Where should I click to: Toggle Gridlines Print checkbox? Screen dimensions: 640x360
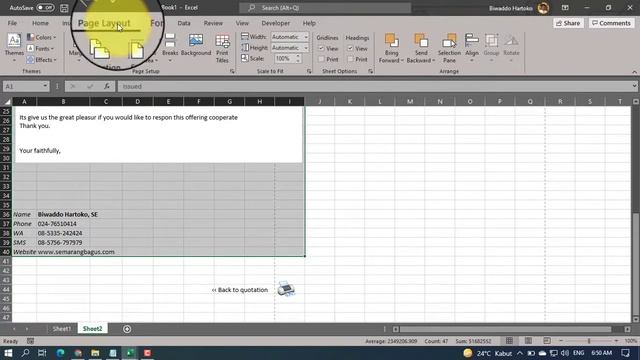321,59
